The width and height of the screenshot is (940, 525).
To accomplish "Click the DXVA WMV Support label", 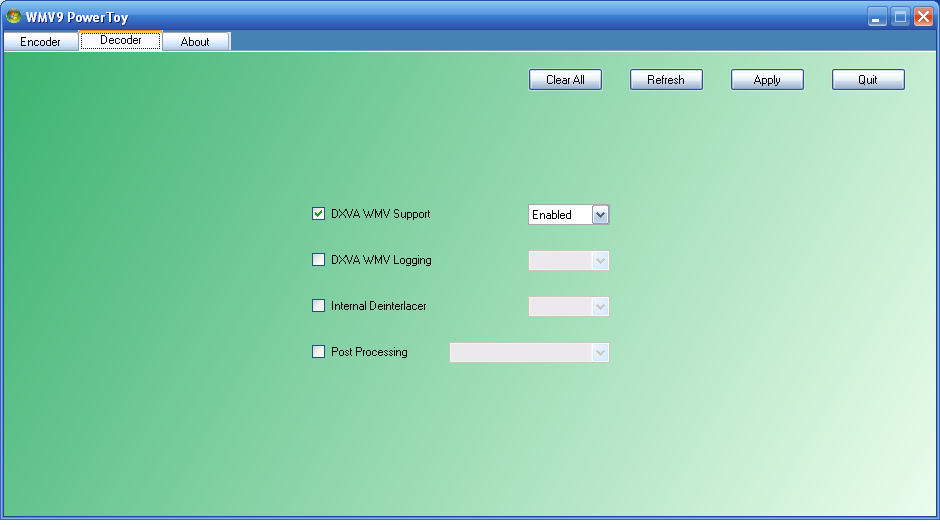I will click(x=381, y=214).
